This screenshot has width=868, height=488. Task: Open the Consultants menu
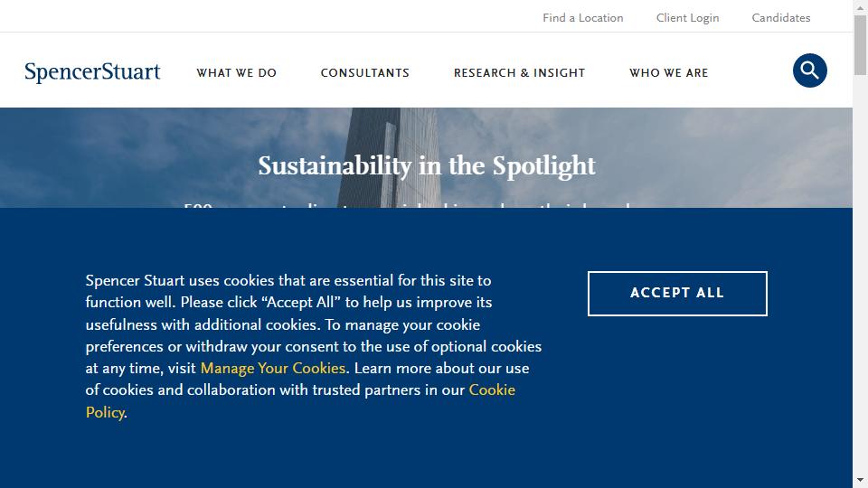tap(364, 73)
